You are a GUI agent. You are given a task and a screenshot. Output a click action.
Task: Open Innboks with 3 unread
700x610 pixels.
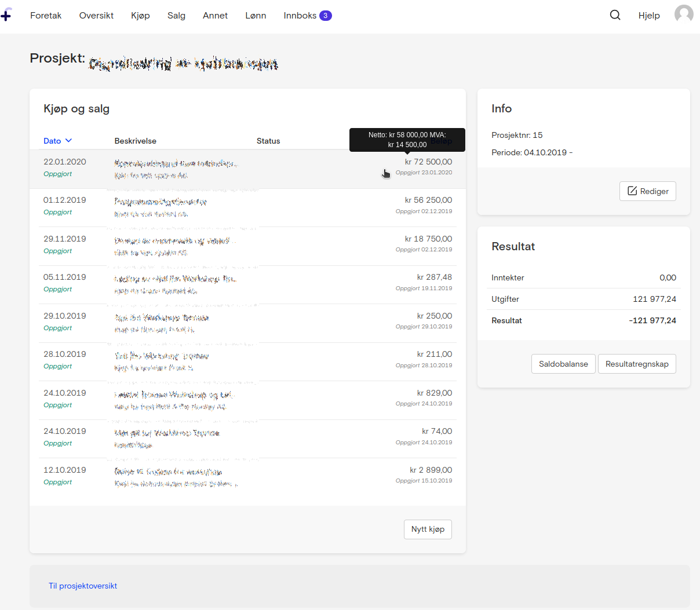pyautogui.click(x=308, y=16)
